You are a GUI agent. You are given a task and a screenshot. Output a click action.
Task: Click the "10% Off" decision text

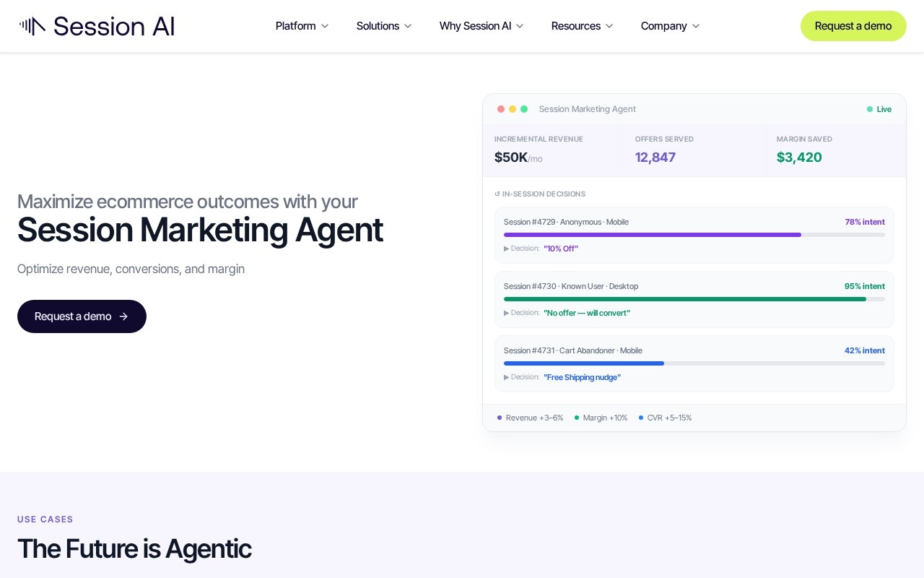[x=561, y=249]
